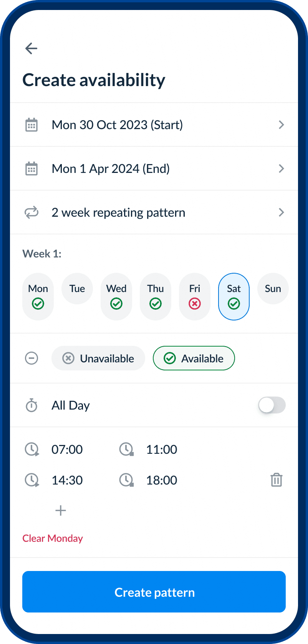Open end date chevron for Mon 1 Apr 2024
This screenshot has height=644, width=308.
[282, 169]
